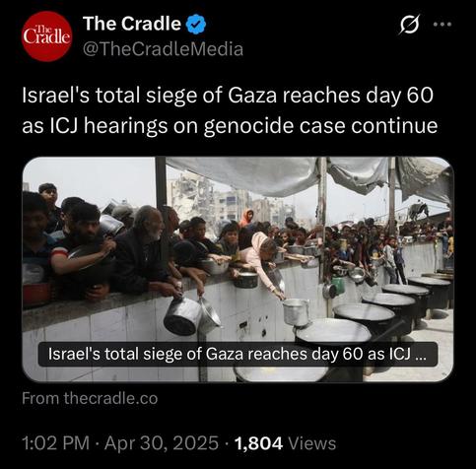Open the @TheCradleMedia handle
Viewport: 476px width, 469px height.
pyautogui.click(x=164, y=49)
